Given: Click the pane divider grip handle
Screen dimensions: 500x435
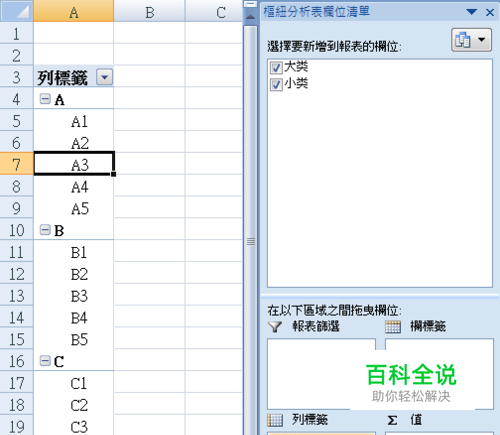Looking at the screenshot, I should [251, 241].
